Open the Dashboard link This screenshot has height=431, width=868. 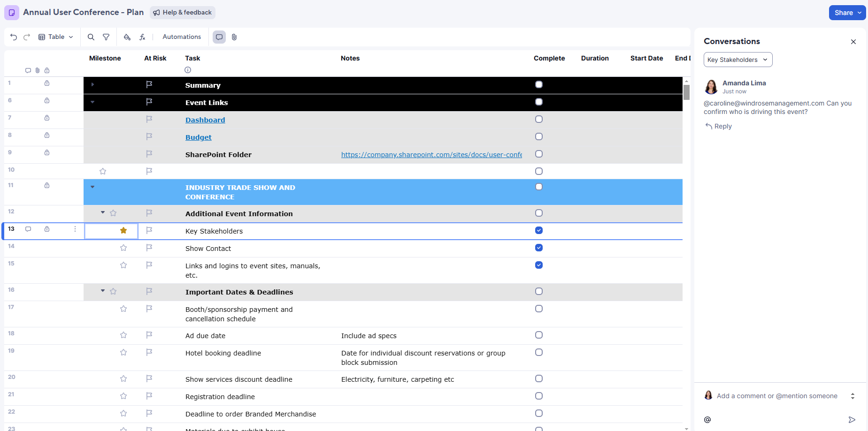click(x=205, y=120)
